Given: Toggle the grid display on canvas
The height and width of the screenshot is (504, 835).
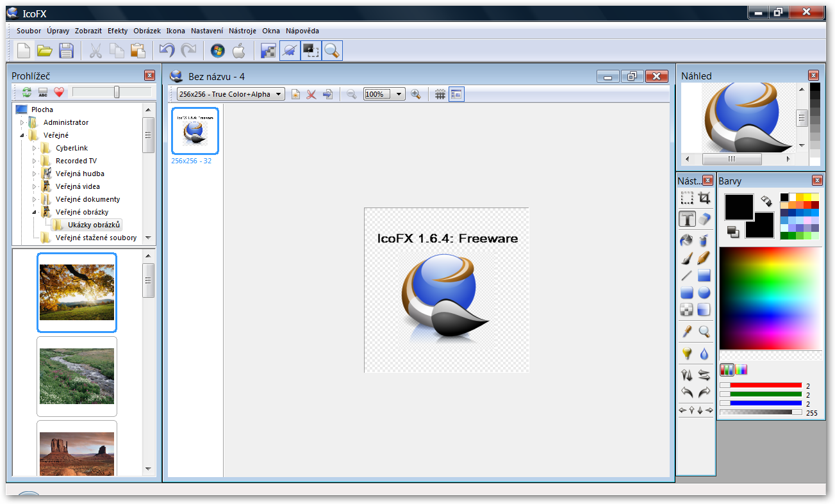Looking at the screenshot, I should click(440, 94).
